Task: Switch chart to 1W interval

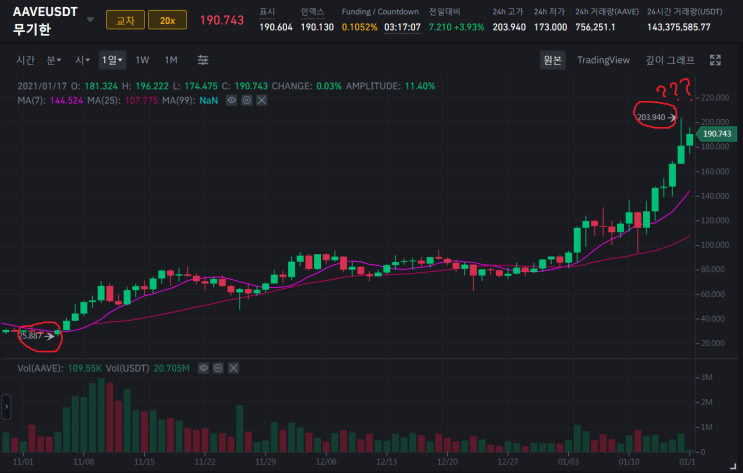Action: [x=142, y=60]
